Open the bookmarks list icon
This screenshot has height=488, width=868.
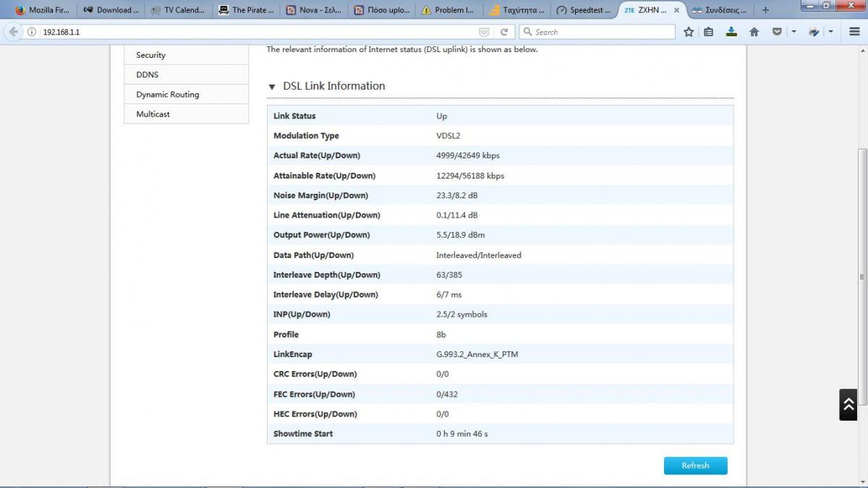tap(709, 32)
